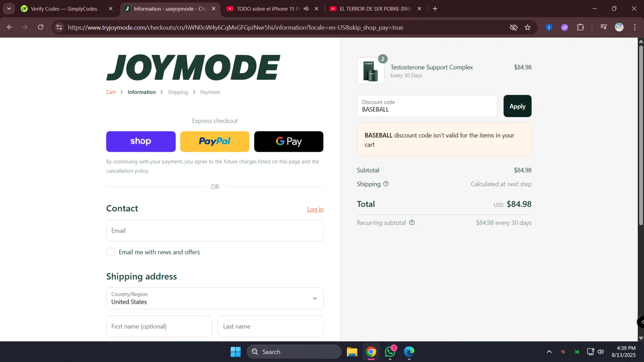Click the $84.98 Total amount

pos(519,204)
